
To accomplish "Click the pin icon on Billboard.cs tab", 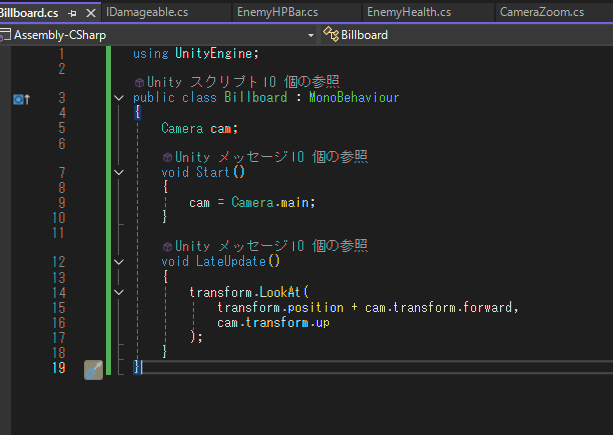I will [x=72, y=12].
